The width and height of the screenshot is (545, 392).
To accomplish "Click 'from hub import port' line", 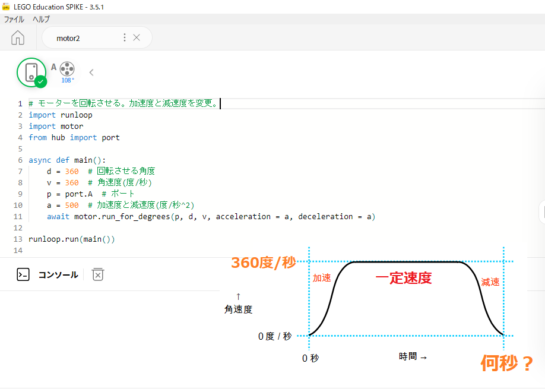I will pos(74,137).
